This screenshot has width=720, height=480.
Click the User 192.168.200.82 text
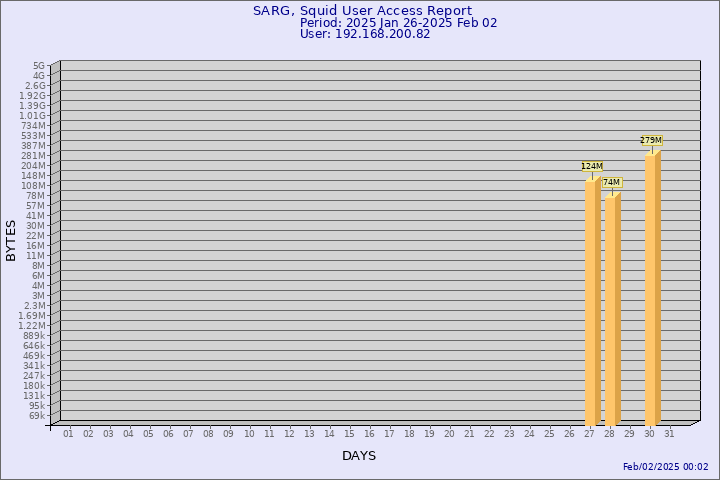click(365, 34)
